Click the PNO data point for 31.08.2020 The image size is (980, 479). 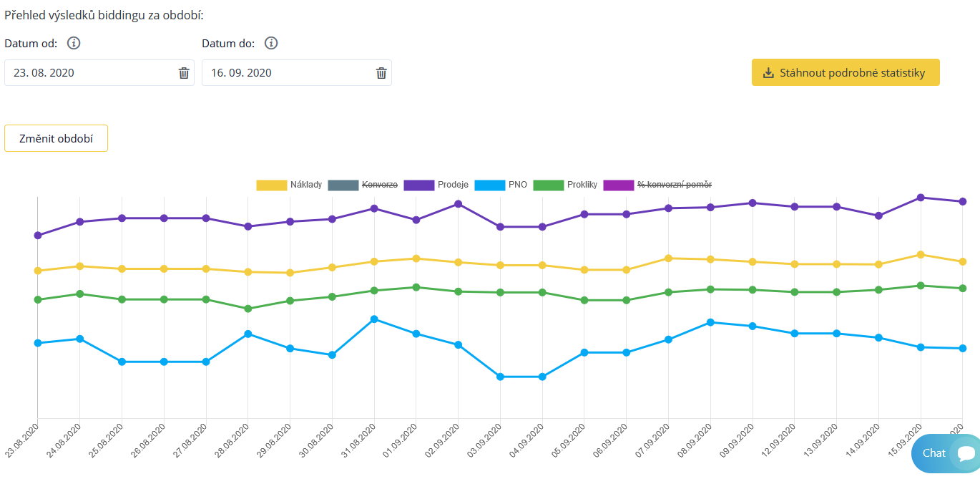(374, 319)
